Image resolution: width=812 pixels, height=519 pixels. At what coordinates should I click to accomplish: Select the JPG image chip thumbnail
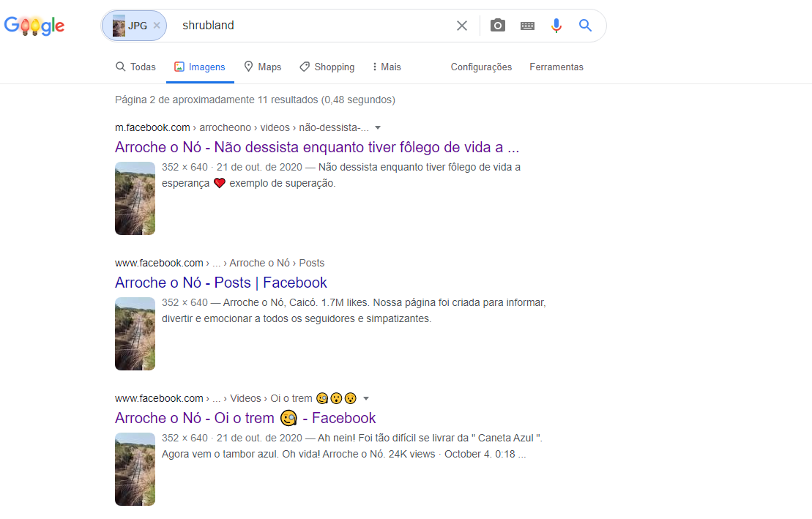click(119, 26)
